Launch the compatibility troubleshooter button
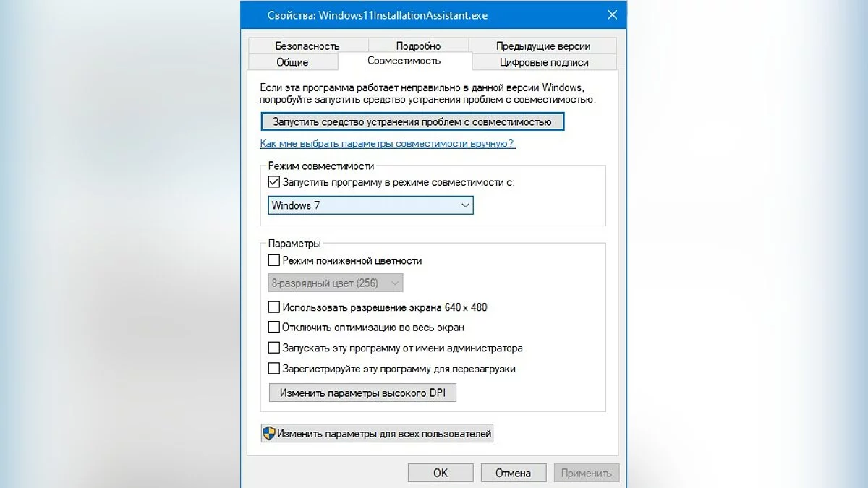The width and height of the screenshot is (868, 488). [412, 121]
